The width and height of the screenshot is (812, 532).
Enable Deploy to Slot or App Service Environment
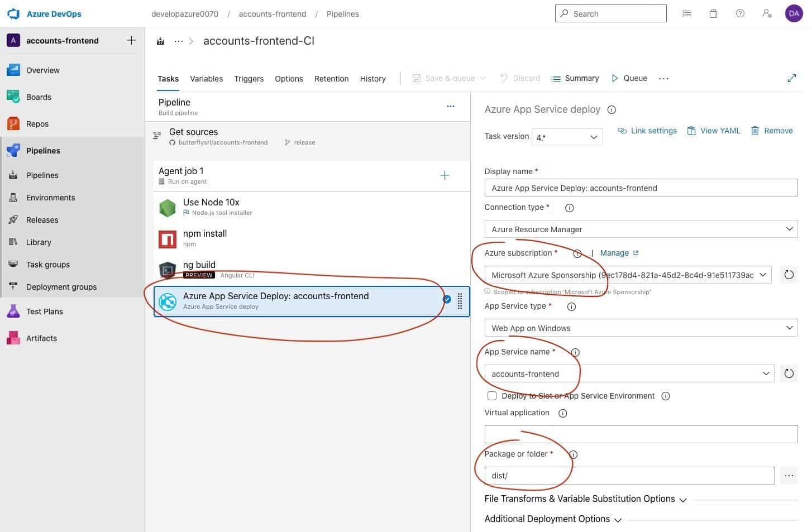[492, 396]
